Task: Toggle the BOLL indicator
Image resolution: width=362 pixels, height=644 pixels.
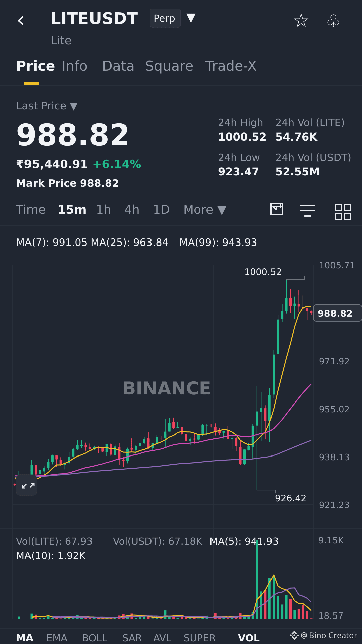Action: pos(95,638)
